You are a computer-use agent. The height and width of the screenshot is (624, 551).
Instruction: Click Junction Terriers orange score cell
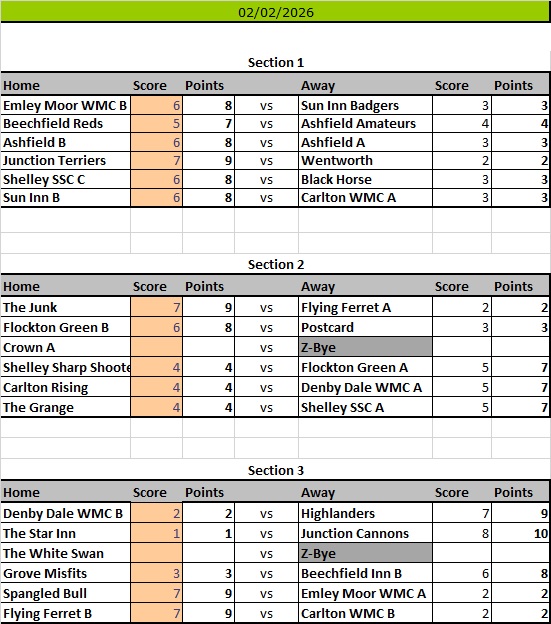[156, 161]
